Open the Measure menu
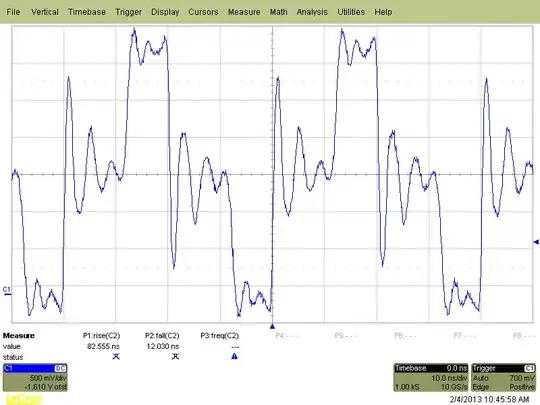Image resolution: width=540 pixels, height=405 pixels. click(244, 12)
